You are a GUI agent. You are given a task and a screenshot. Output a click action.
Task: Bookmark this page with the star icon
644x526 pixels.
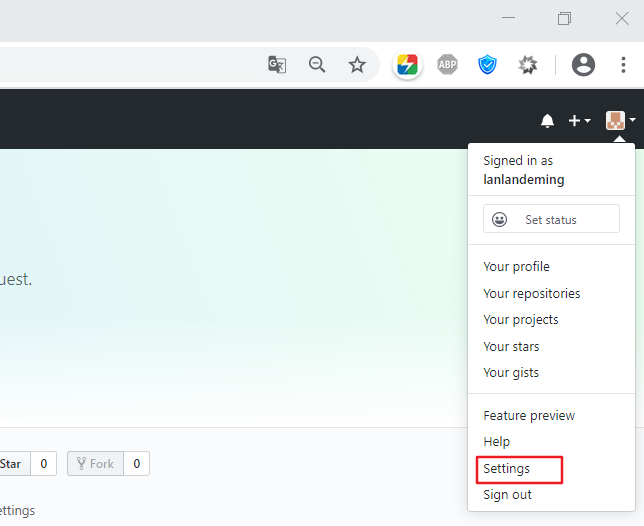(x=357, y=64)
